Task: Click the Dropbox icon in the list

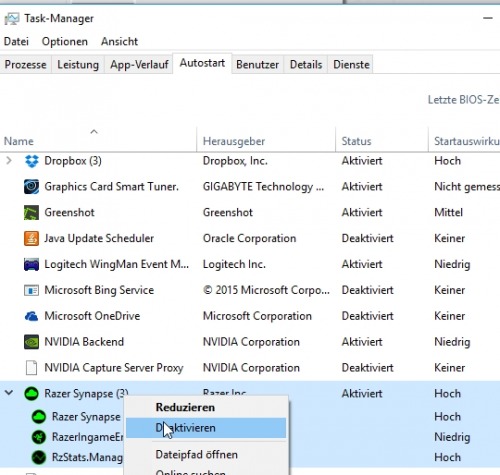Action: (x=32, y=161)
